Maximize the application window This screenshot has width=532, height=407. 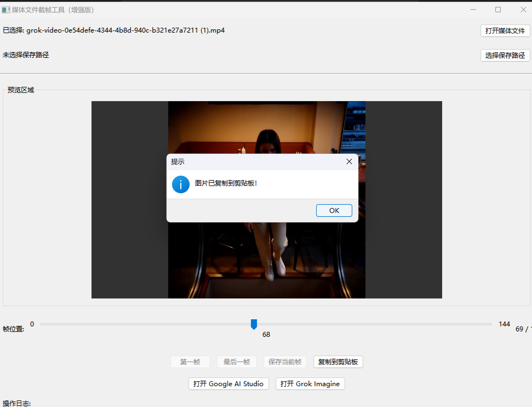(x=498, y=10)
